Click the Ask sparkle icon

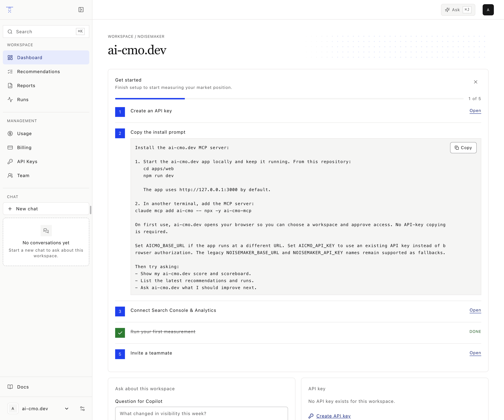(x=447, y=10)
